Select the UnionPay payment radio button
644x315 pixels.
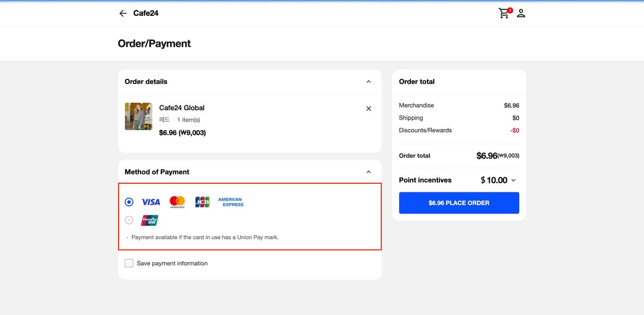pos(129,220)
